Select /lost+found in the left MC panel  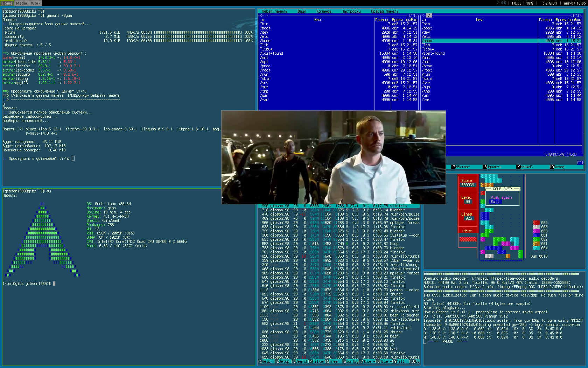pyautogui.click(x=339, y=53)
